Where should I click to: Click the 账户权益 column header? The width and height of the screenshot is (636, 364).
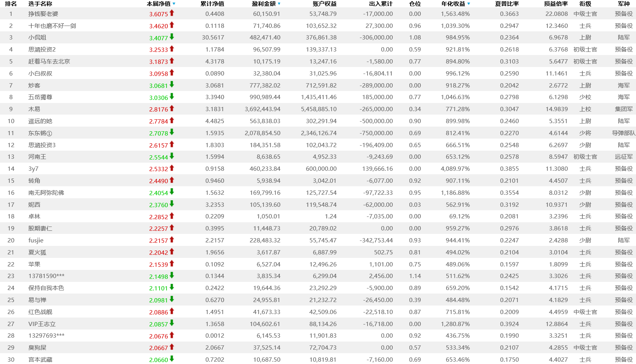325,4
